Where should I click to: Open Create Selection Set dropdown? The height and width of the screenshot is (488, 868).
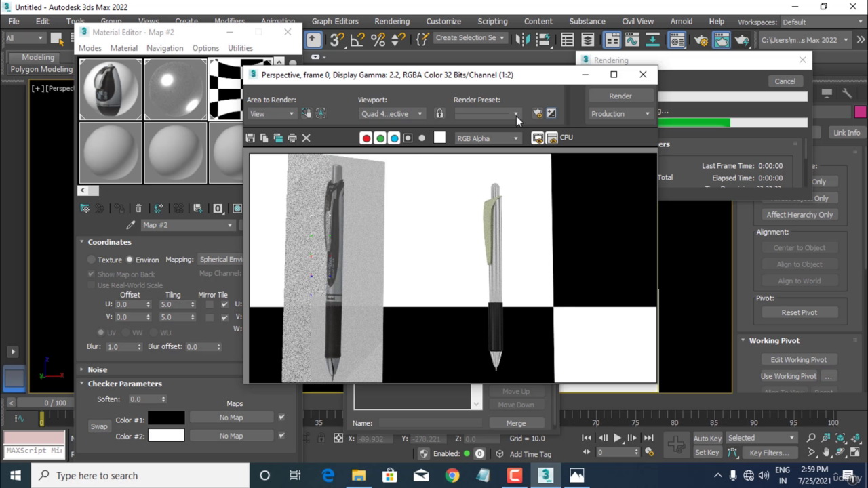point(470,38)
